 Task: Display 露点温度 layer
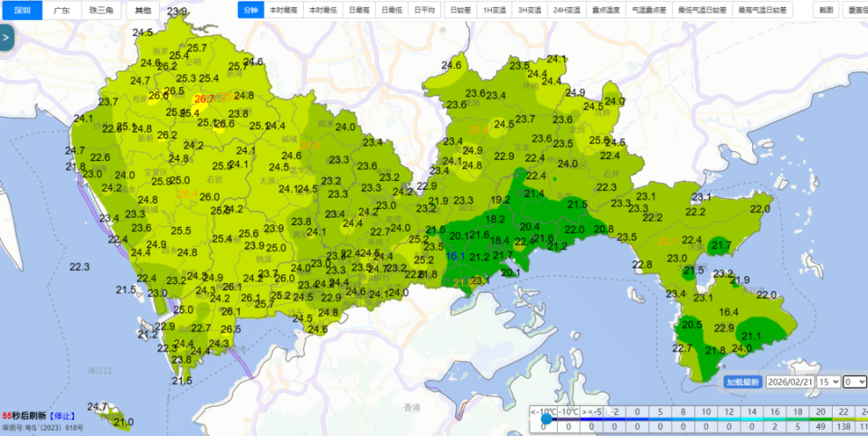[x=606, y=10]
